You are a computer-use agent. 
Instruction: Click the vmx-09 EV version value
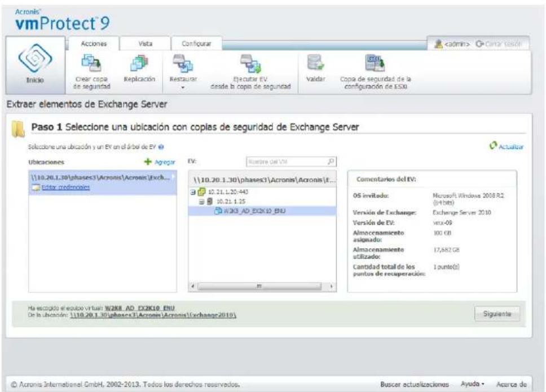[442, 223]
